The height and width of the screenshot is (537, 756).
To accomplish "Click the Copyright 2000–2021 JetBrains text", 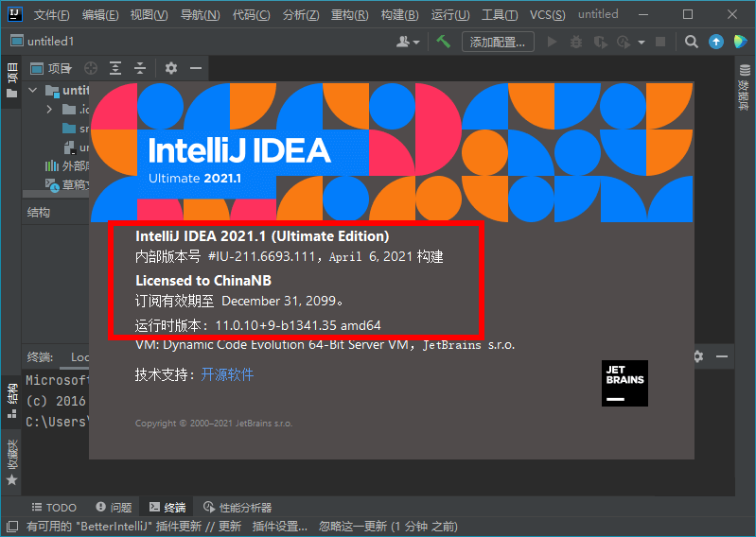I will [x=214, y=424].
